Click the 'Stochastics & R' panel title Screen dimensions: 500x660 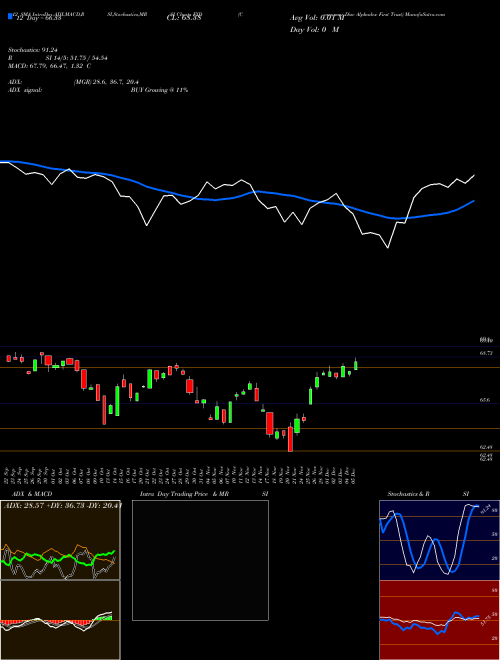click(408, 494)
